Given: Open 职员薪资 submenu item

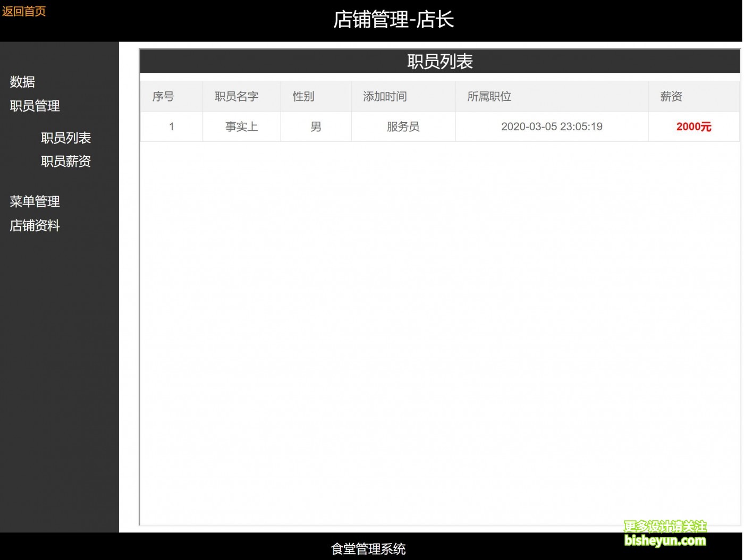Looking at the screenshot, I should 66,161.
